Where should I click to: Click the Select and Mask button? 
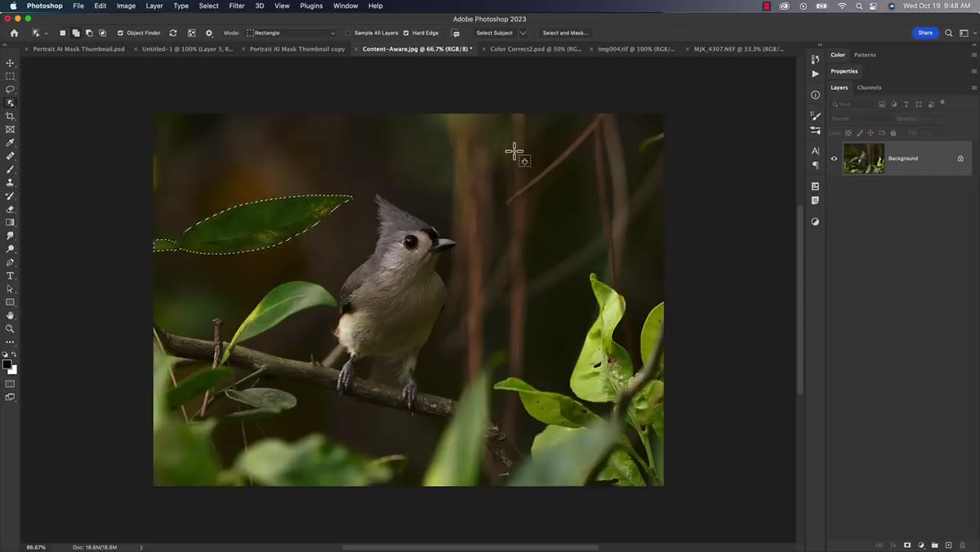coord(565,33)
